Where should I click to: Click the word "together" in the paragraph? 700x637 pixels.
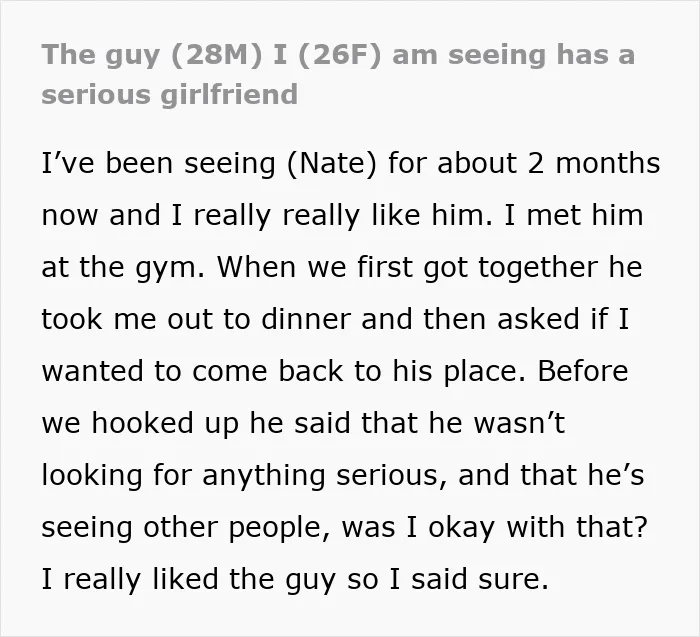[538, 268]
